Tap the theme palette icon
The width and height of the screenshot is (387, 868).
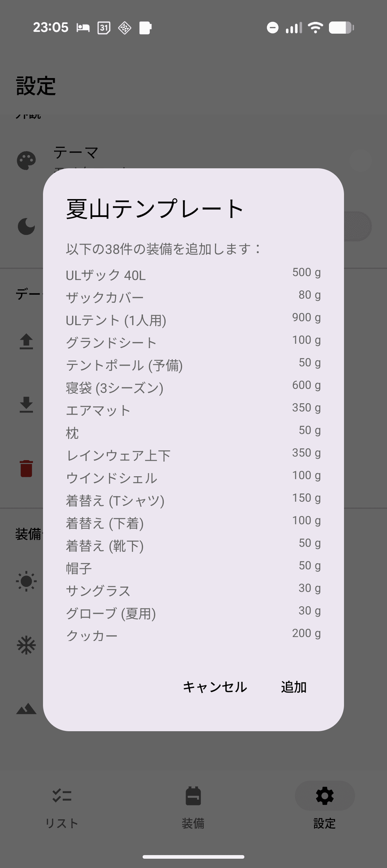click(x=26, y=161)
